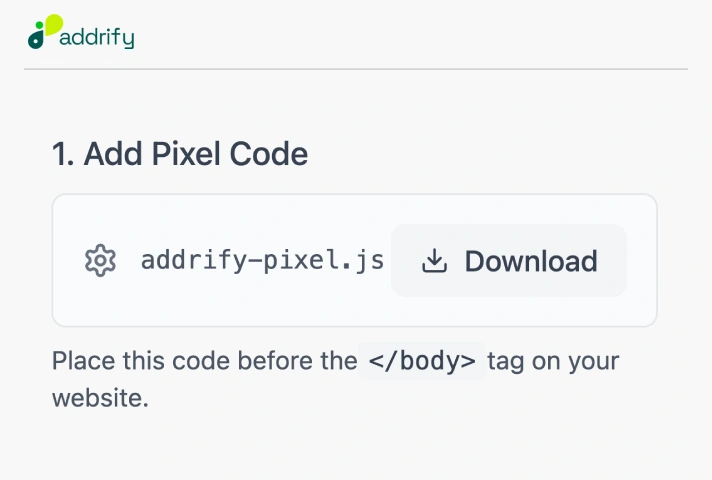Click the lime green blob in the logo

point(54,24)
